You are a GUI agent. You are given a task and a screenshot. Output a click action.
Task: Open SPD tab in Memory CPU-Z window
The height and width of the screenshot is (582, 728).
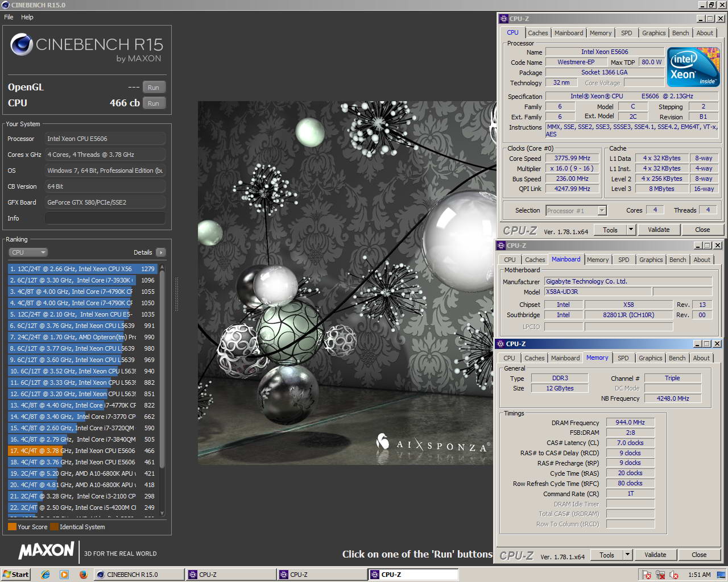pyautogui.click(x=623, y=358)
